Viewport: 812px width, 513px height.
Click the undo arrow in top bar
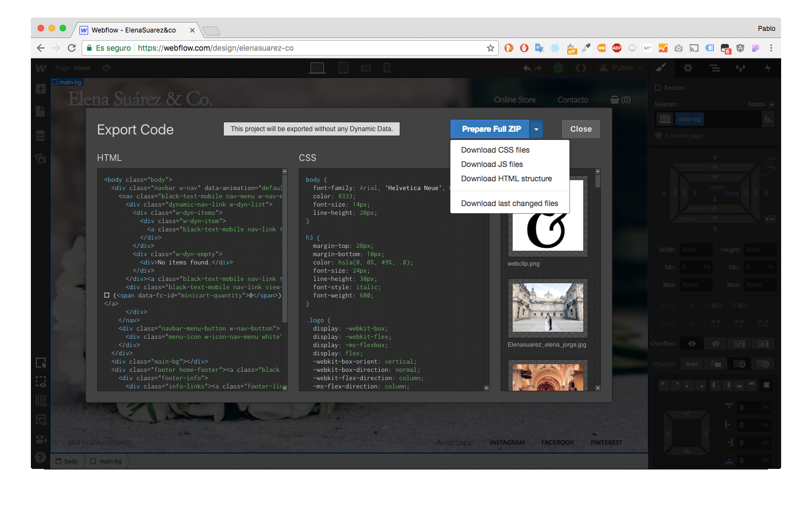tap(527, 68)
